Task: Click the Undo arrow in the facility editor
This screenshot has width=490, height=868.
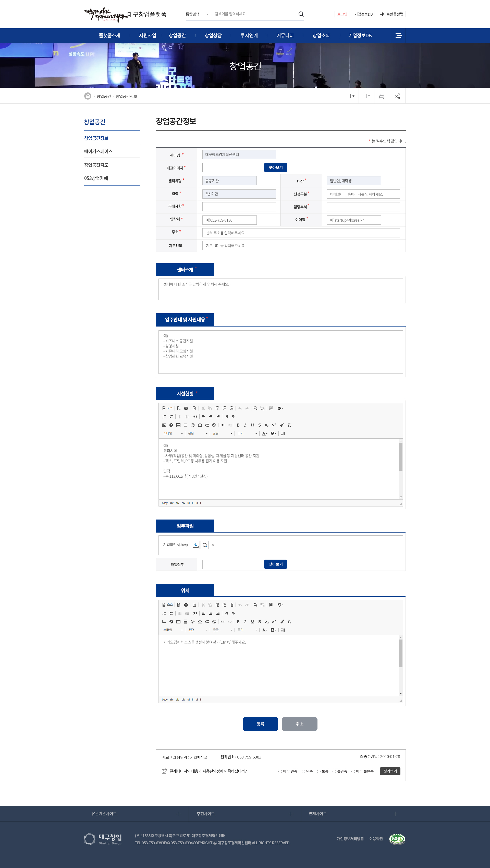Action: (240, 408)
